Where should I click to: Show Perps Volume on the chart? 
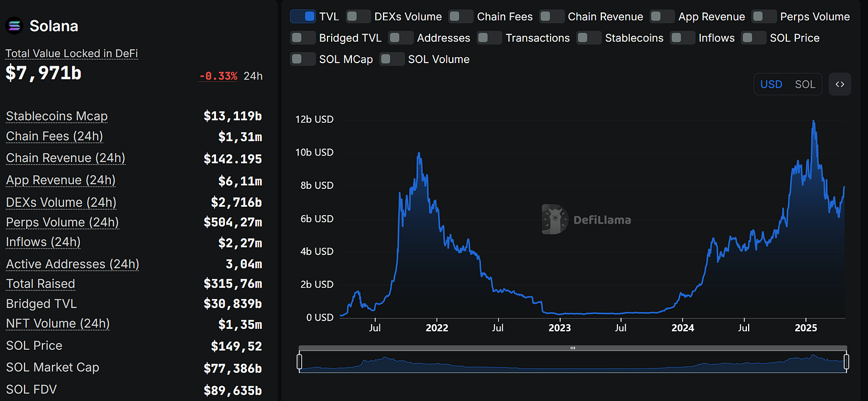[764, 16]
